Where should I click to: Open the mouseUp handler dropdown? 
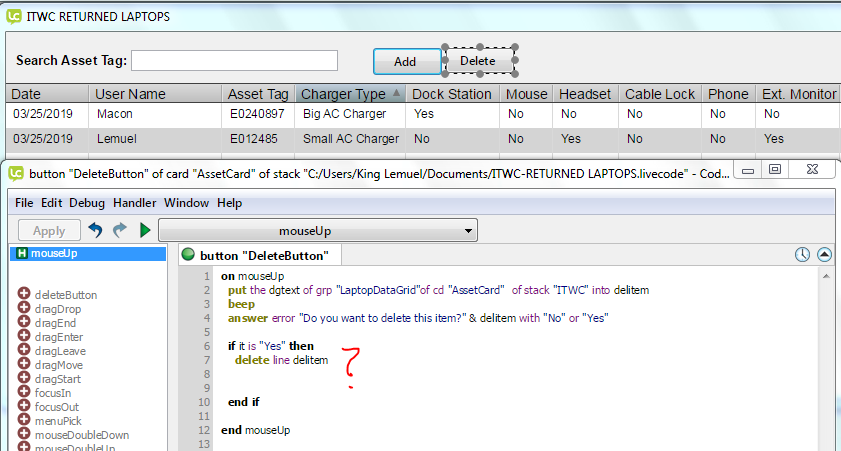click(317, 231)
